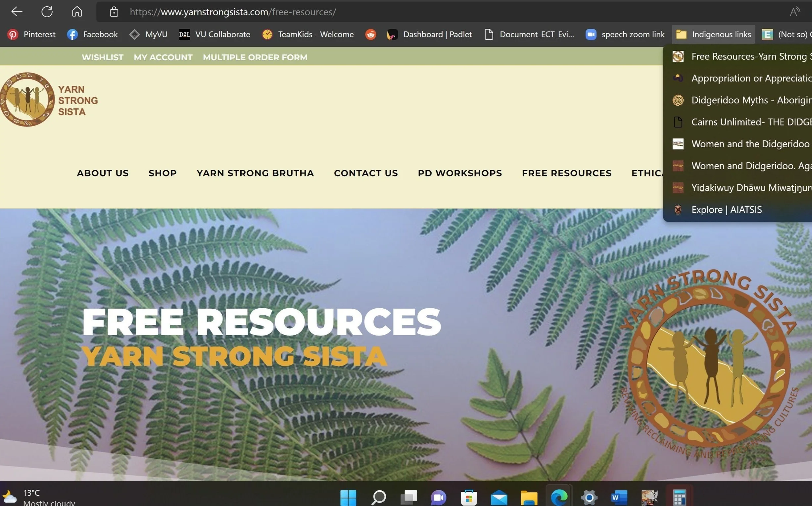Image resolution: width=812 pixels, height=506 pixels.
Task: Open the SHOP navigation link
Action: (163, 173)
